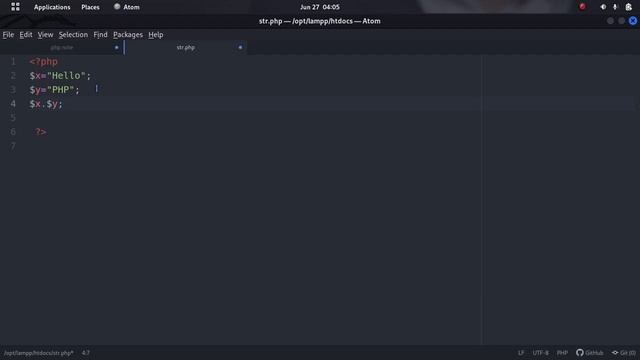Switch to the str.php tab
The image size is (640, 360).
coord(185,47)
